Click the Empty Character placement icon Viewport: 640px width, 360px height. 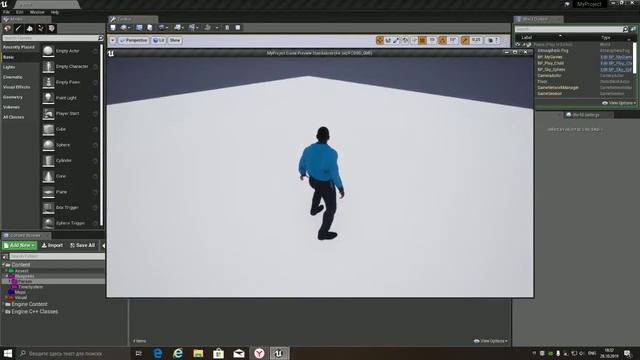(x=48, y=67)
